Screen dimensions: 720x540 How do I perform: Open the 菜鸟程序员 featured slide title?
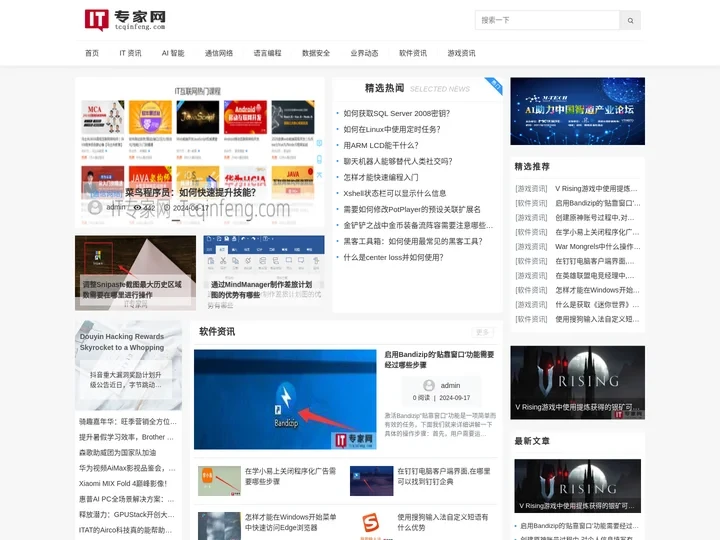[x=190, y=192]
